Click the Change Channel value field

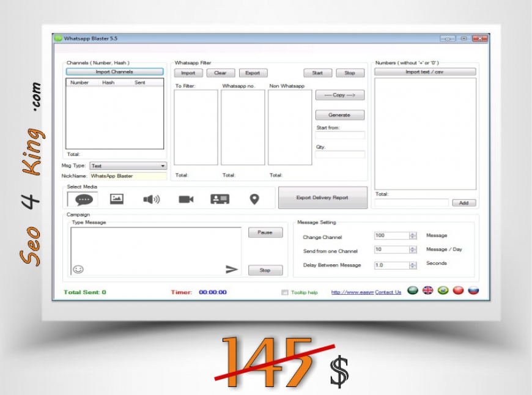tap(392, 236)
